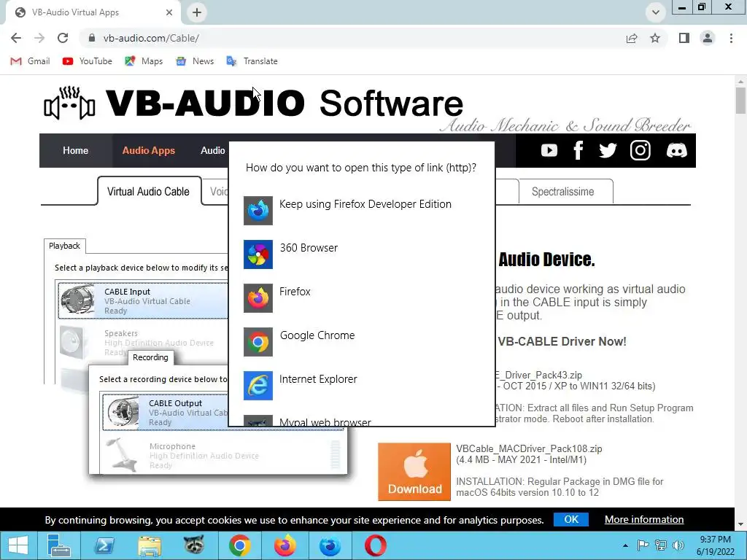Switch to the Virtual Audio Cable tab
The width and height of the screenshot is (747, 560).
[x=148, y=192]
